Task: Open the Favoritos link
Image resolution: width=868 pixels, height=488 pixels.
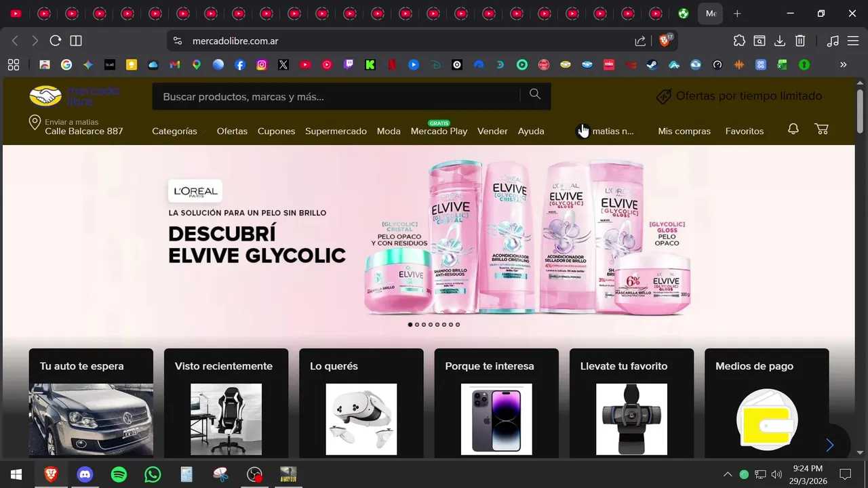Action: tap(745, 131)
